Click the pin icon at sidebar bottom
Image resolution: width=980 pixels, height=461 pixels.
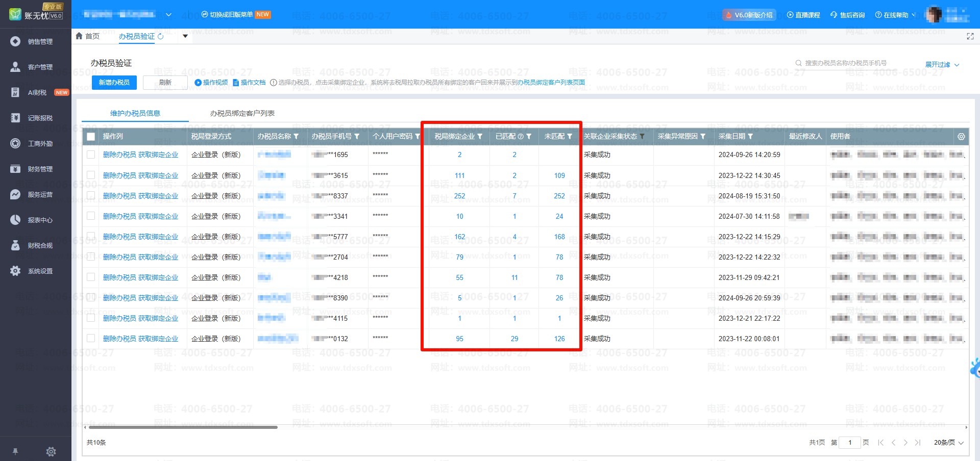[15, 451]
